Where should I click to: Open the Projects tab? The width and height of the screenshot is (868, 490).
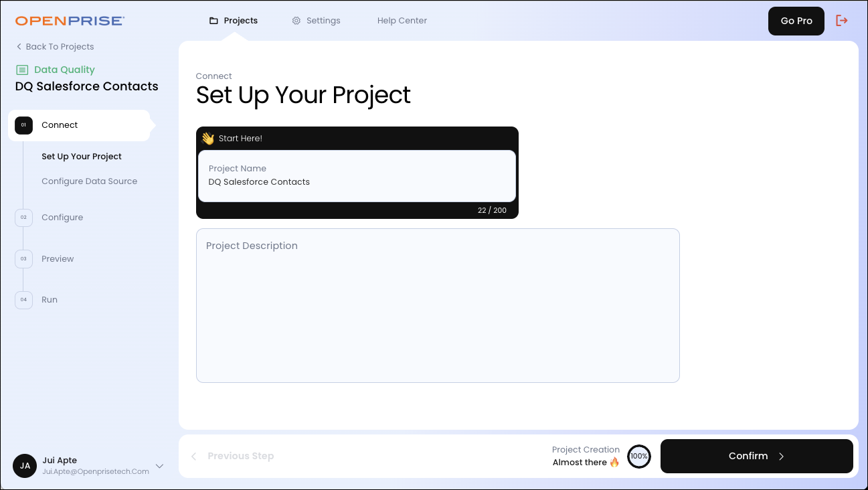pyautogui.click(x=234, y=21)
